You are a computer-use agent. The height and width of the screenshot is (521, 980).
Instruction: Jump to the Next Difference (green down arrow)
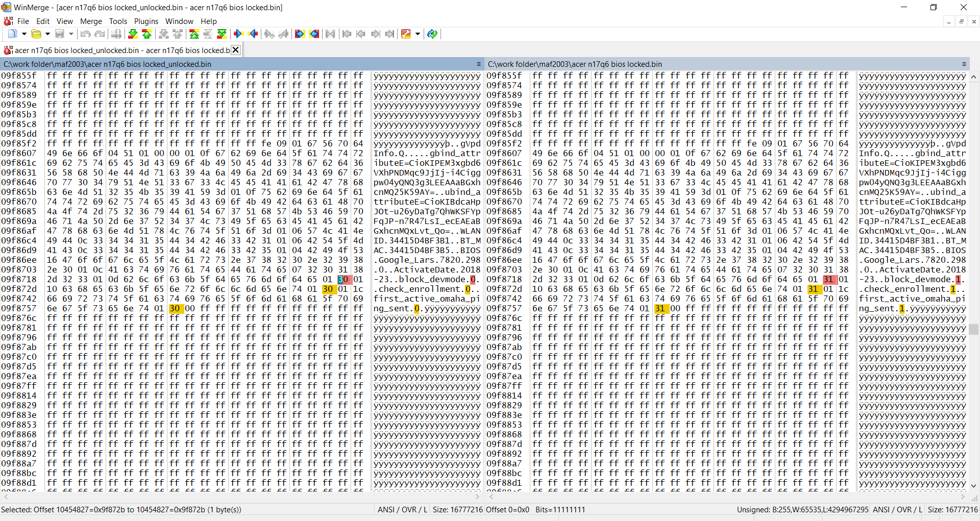tap(133, 34)
